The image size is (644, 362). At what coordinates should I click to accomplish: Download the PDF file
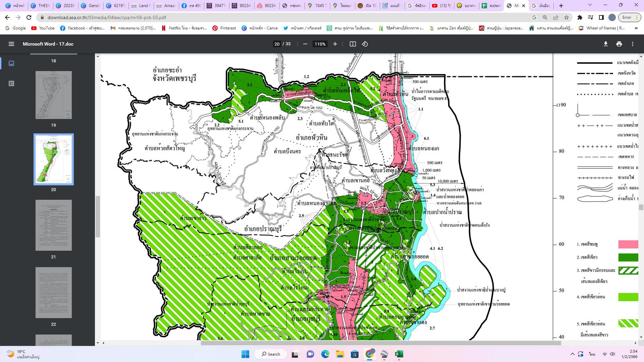(x=605, y=44)
